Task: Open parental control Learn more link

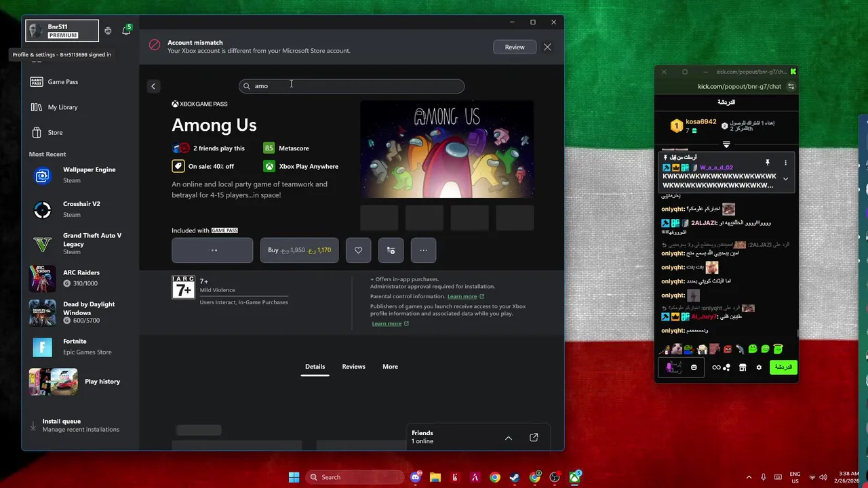Action: 465,296
